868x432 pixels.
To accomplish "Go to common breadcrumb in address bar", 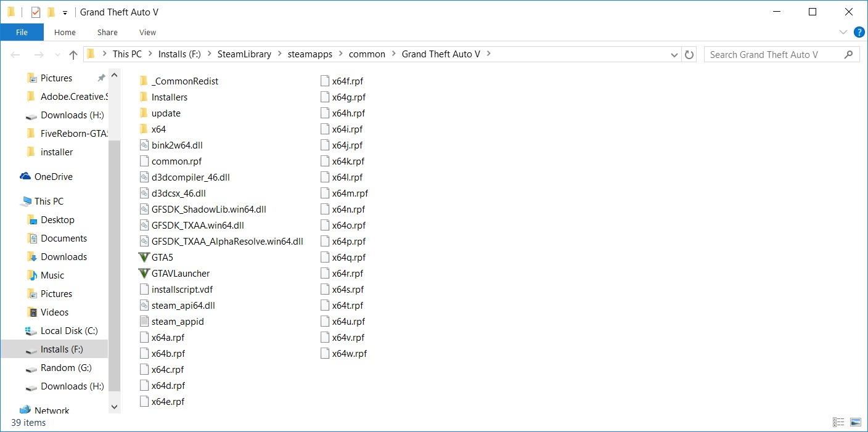I will tap(367, 54).
